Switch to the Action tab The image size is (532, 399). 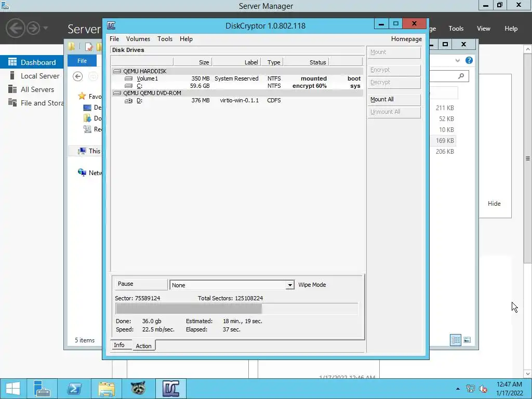144,345
